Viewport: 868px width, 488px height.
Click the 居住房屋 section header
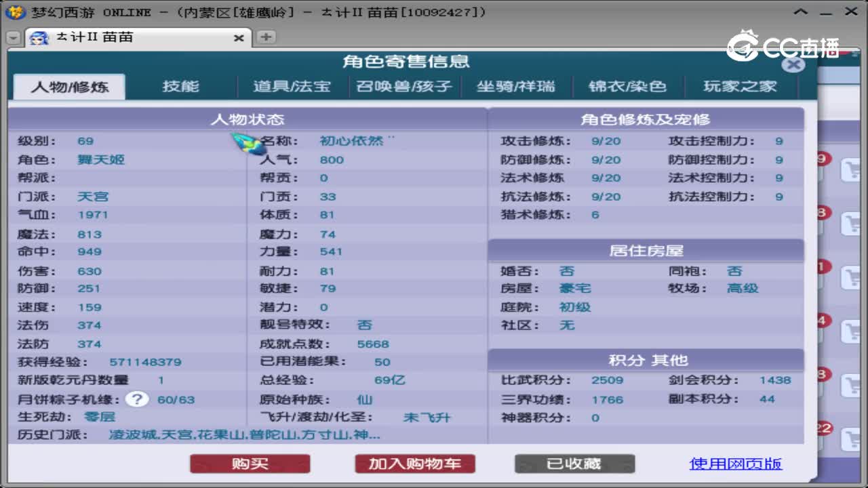click(x=646, y=250)
